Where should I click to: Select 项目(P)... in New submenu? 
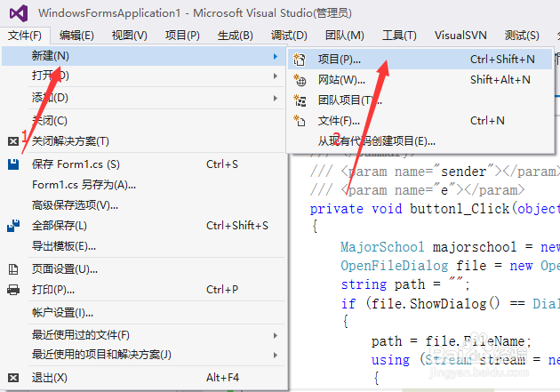click(x=420, y=60)
